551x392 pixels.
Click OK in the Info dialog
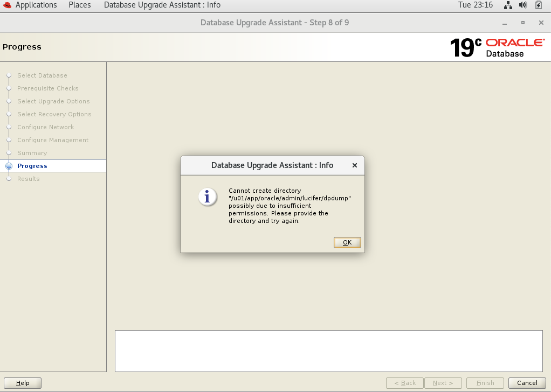tap(347, 242)
